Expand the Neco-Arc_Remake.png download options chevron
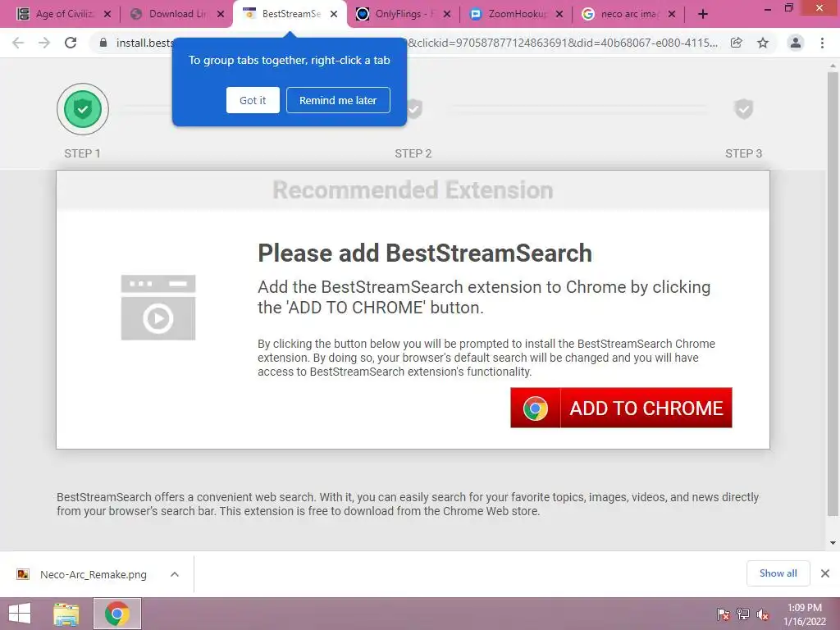 pyautogui.click(x=175, y=574)
